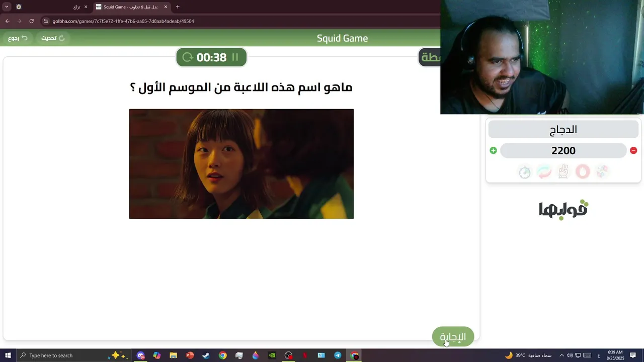Open the notification center icon
The height and width of the screenshot is (362, 644).
pos(633,355)
